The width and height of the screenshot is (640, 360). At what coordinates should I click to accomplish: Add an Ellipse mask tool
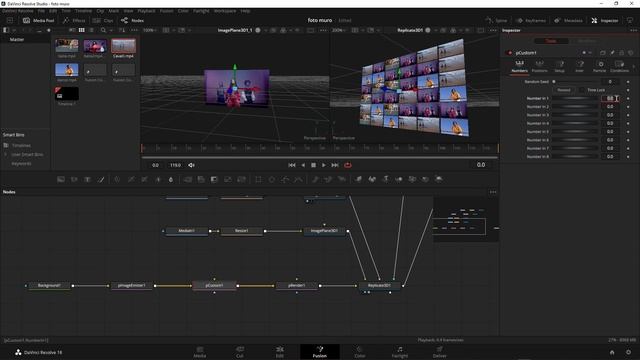(271, 179)
